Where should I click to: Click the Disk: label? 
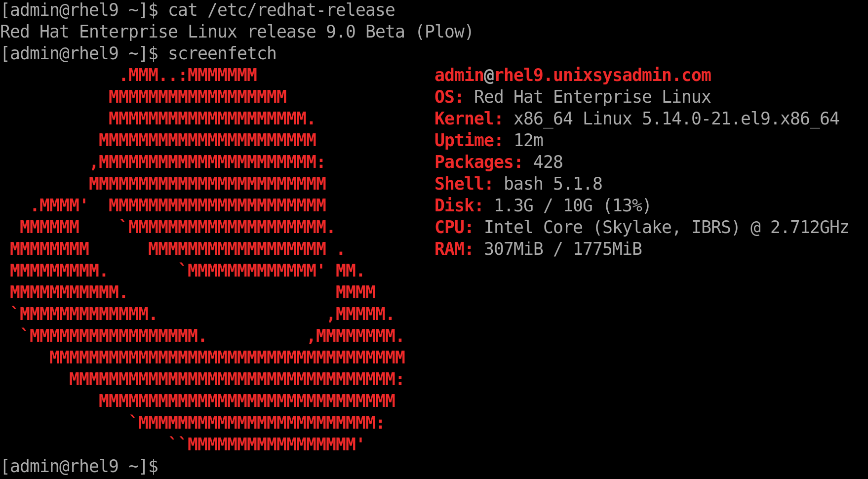(x=459, y=205)
